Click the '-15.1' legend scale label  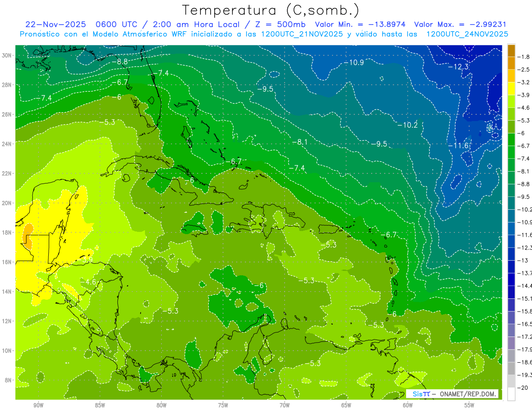(x=524, y=298)
